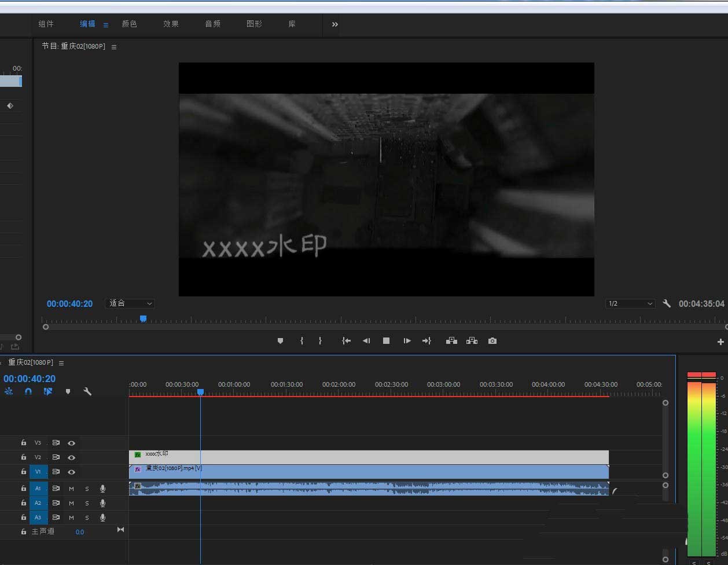The height and width of the screenshot is (565, 728).
Task: Mute audio track A1
Action: 72,489
